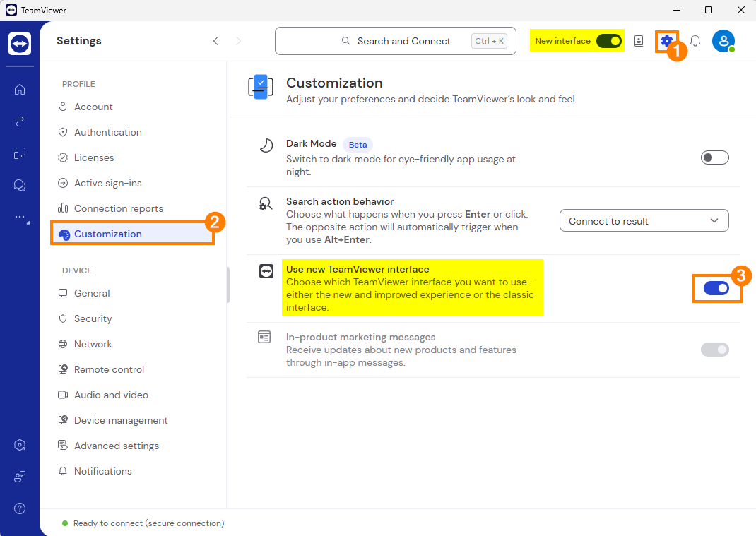Close the TeamViewer window
The image size is (756, 536).
coord(741,10)
